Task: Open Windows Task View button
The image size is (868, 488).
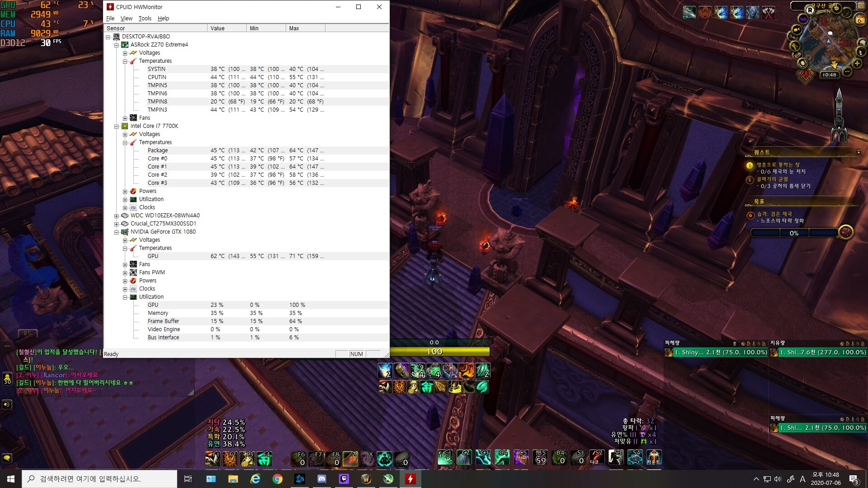Action: click(x=188, y=479)
